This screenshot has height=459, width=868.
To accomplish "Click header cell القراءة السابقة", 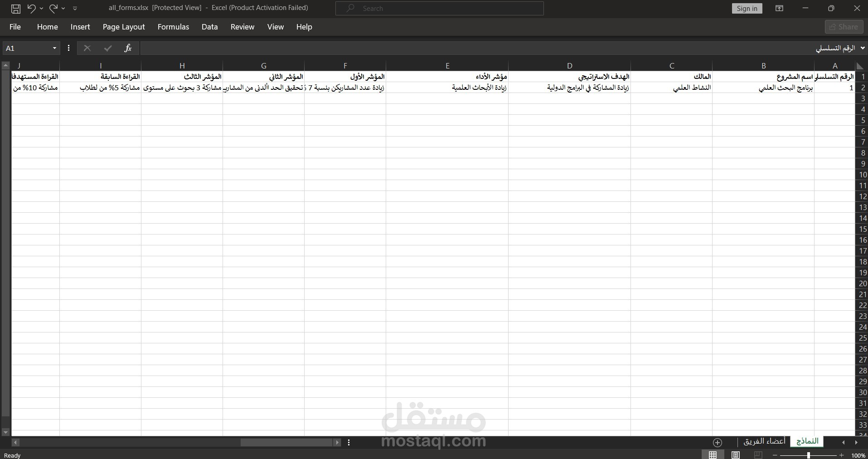I will tap(101, 77).
